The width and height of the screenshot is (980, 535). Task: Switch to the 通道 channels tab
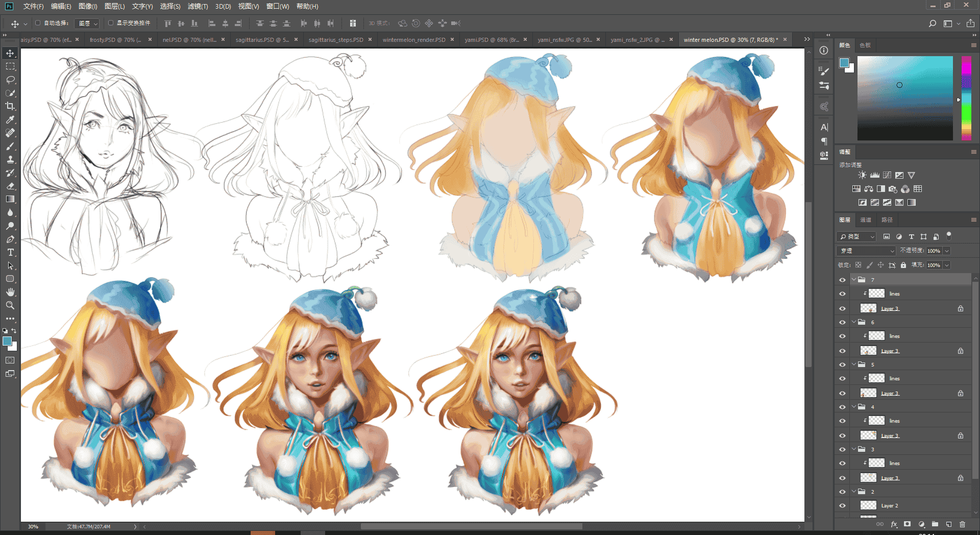866,220
